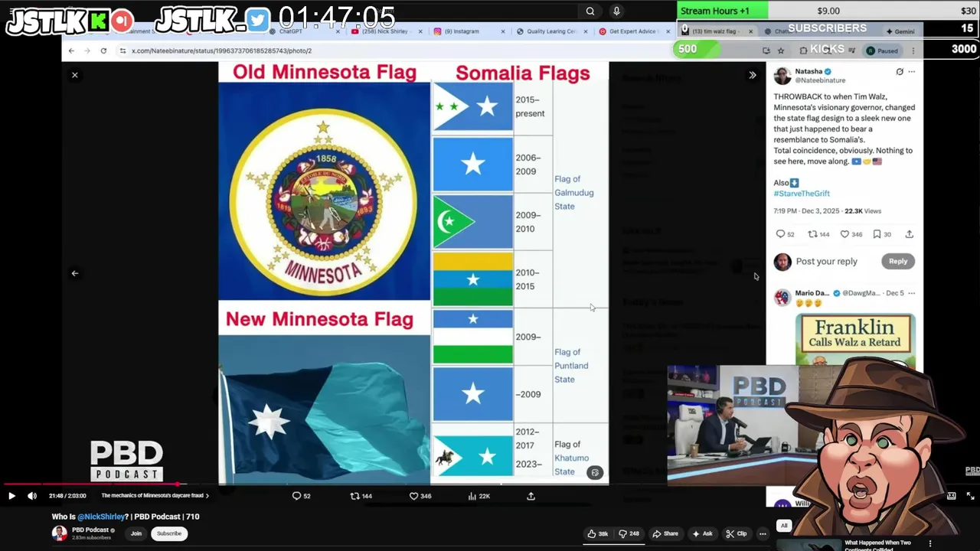Open chapter The mechanics of Minnesota's daycare fraud

[155, 496]
